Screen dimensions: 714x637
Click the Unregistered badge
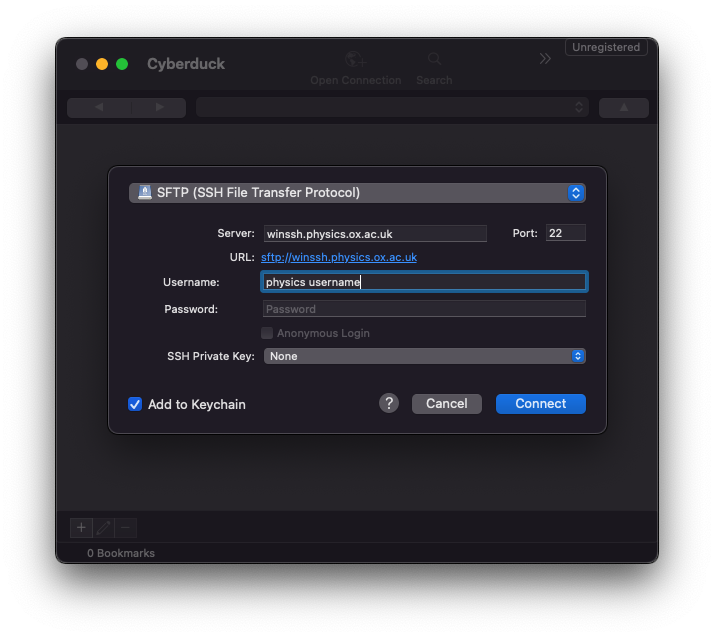(606, 47)
